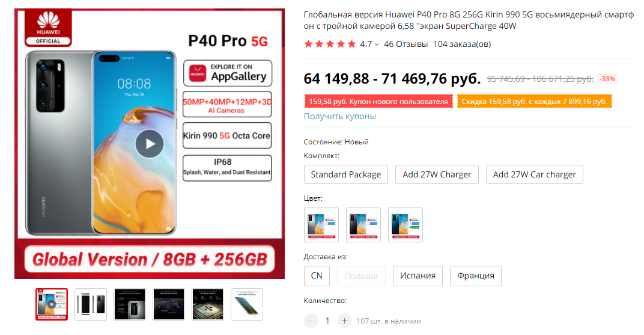
Task: Choose Standard Package option
Action: pos(346,174)
